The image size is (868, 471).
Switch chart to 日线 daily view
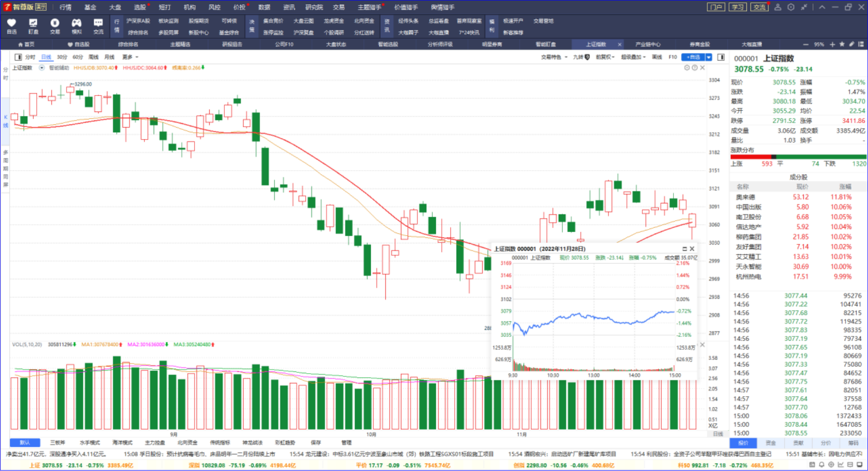pyautogui.click(x=46, y=57)
